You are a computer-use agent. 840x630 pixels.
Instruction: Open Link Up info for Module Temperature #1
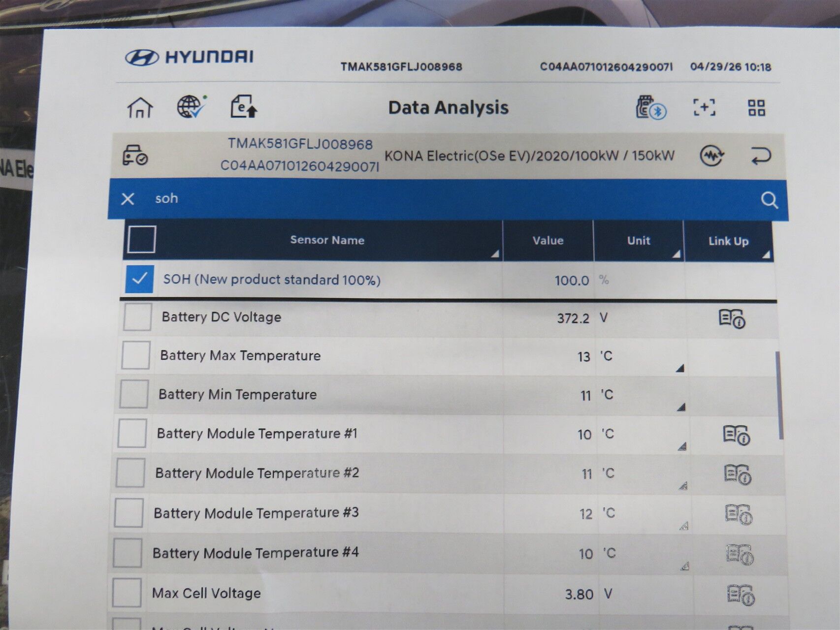point(736,435)
